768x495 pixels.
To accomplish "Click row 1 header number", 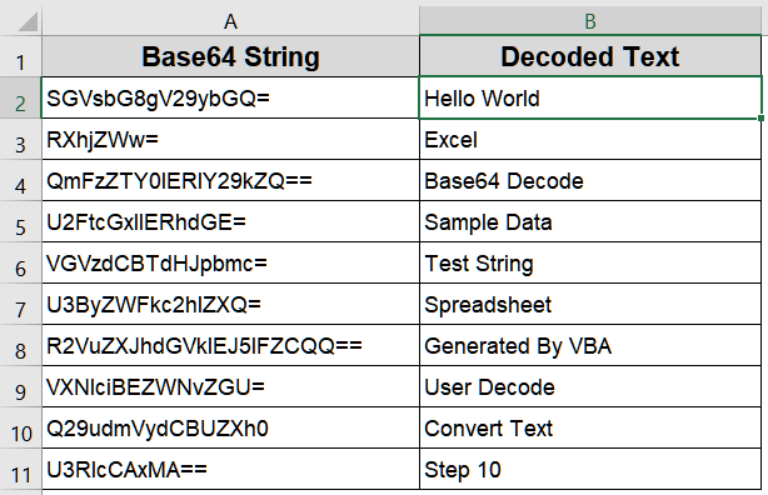I will [20, 58].
